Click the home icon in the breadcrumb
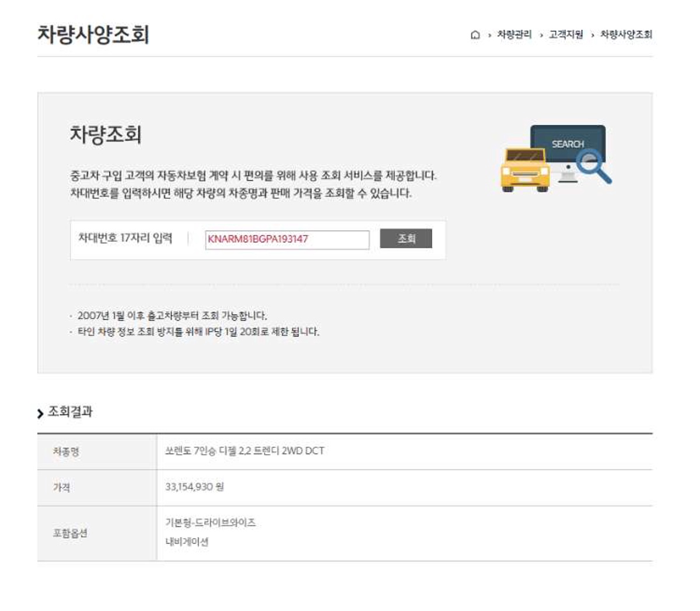Viewport: 700px width, 611px height. click(475, 35)
